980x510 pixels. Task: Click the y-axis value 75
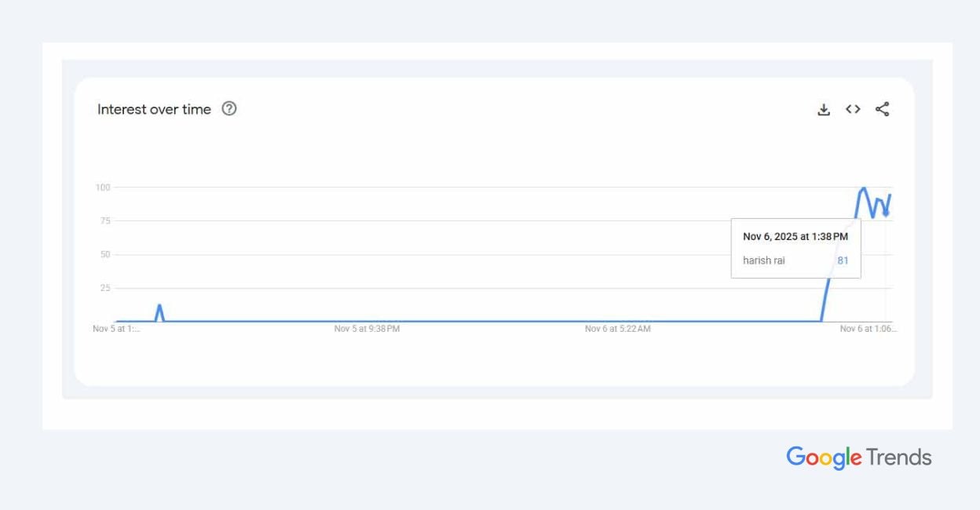[x=105, y=220]
